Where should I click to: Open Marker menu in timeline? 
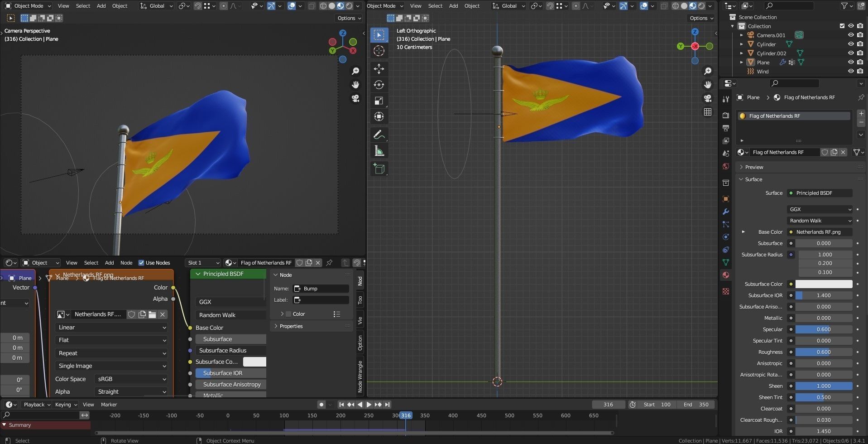[x=109, y=405]
